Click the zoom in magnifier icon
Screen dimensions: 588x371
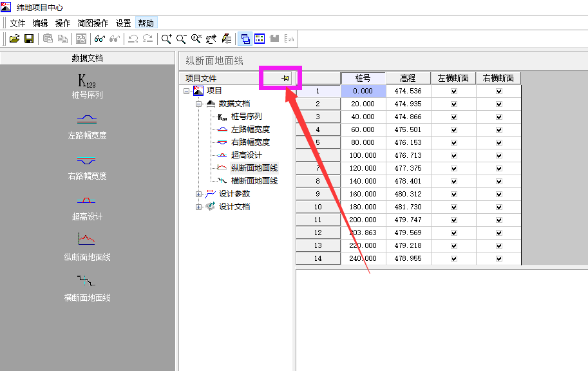[x=166, y=39]
